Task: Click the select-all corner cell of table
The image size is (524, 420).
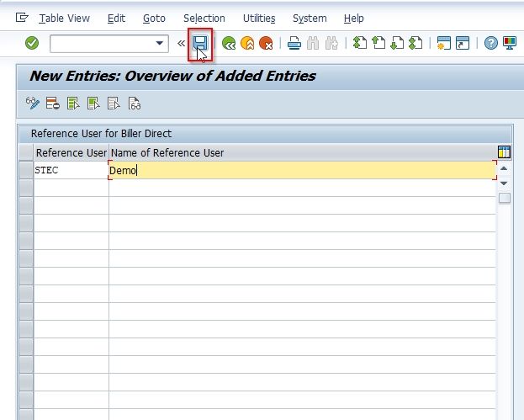Action: (26, 152)
